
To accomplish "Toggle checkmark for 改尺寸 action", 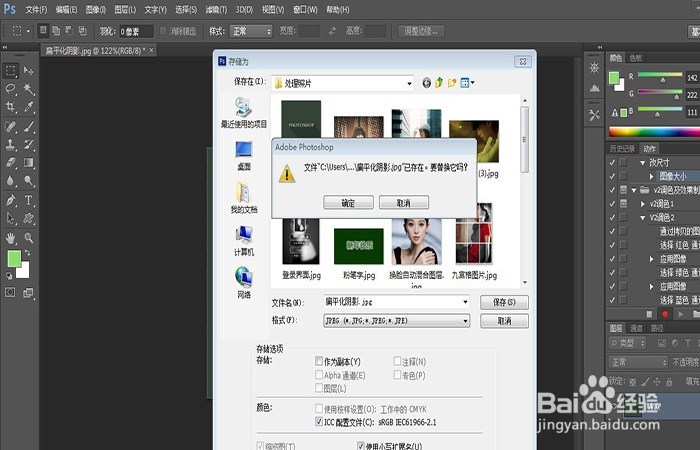I will [612, 162].
